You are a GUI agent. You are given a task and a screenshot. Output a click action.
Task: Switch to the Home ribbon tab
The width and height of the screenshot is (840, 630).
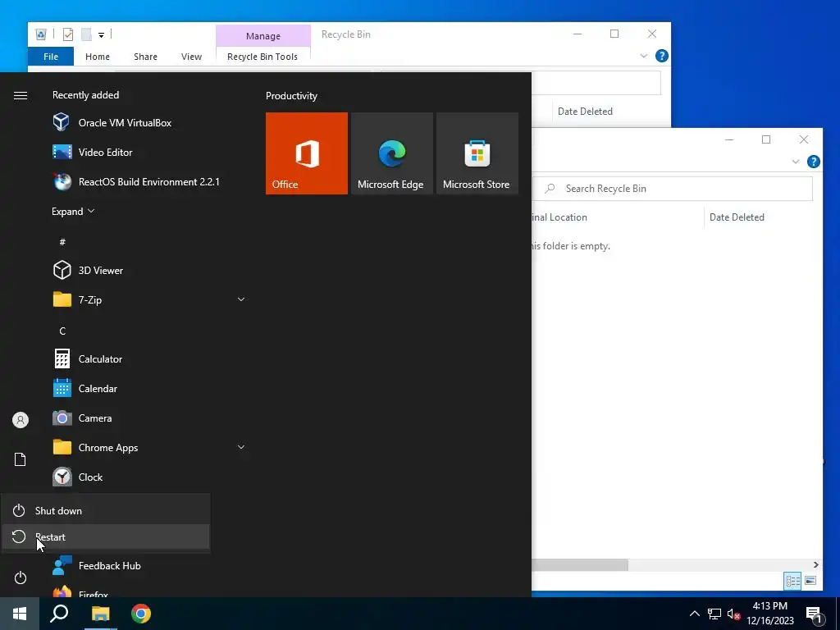point(98,57)
